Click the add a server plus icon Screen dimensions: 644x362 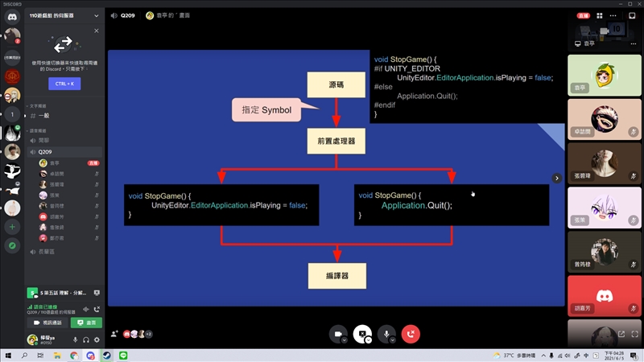tap(12, 228)
